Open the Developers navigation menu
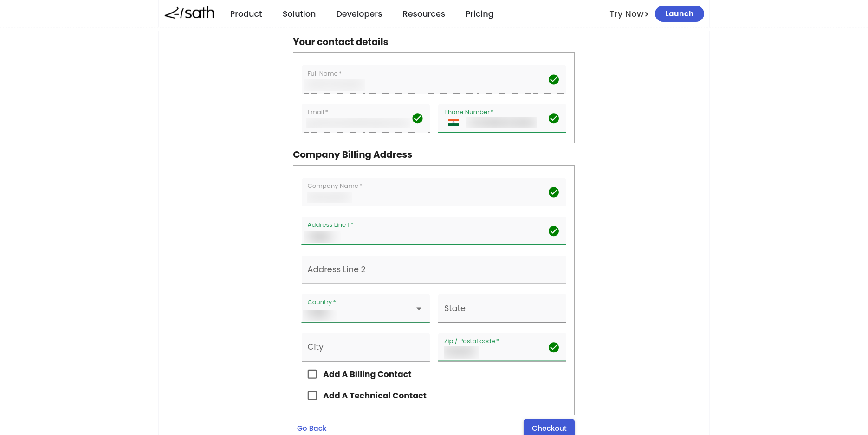Image resolution: width=868 pixels, height=435 pixels. click(x=359, y=14)
